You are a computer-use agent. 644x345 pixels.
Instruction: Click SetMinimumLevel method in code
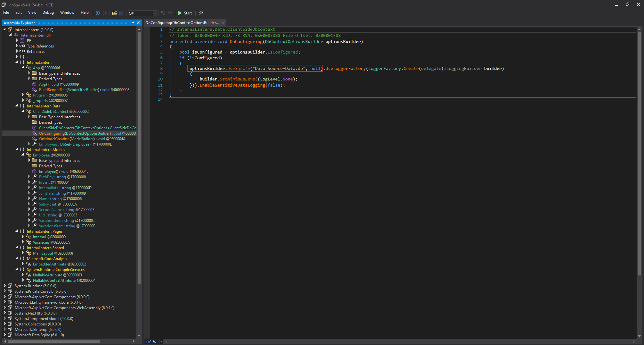(239, 79)
